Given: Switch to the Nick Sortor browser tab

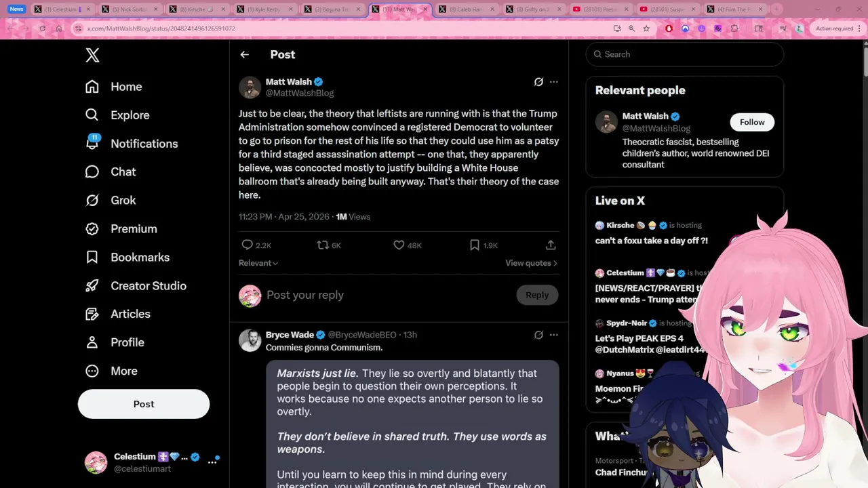Looking at the screenshot, I should pos(129,9).
